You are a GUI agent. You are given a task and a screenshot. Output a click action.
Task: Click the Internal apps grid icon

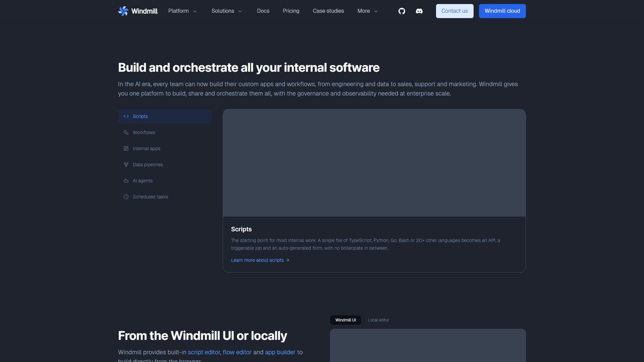click(x=126, y=148)
